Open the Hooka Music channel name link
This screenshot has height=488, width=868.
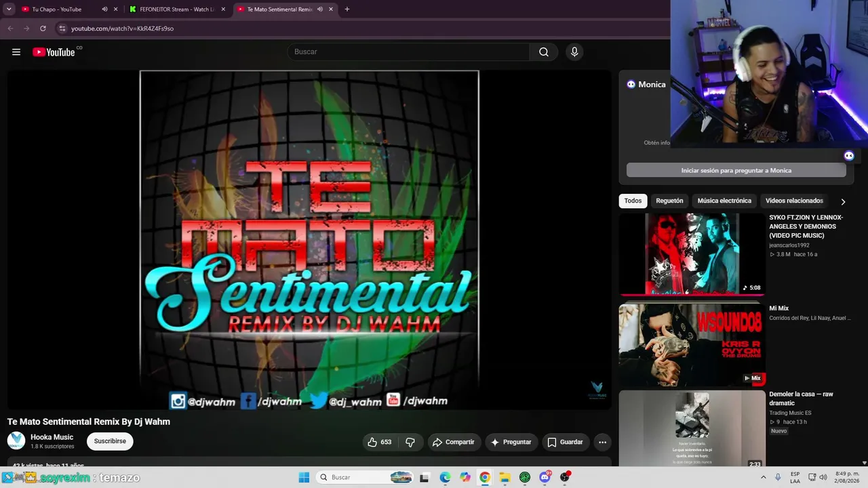coord(52,437)
